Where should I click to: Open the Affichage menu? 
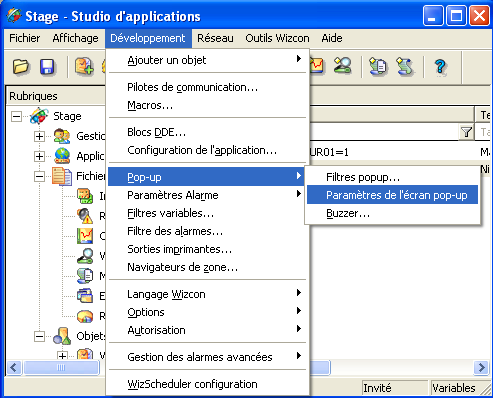tap(75, 38)
